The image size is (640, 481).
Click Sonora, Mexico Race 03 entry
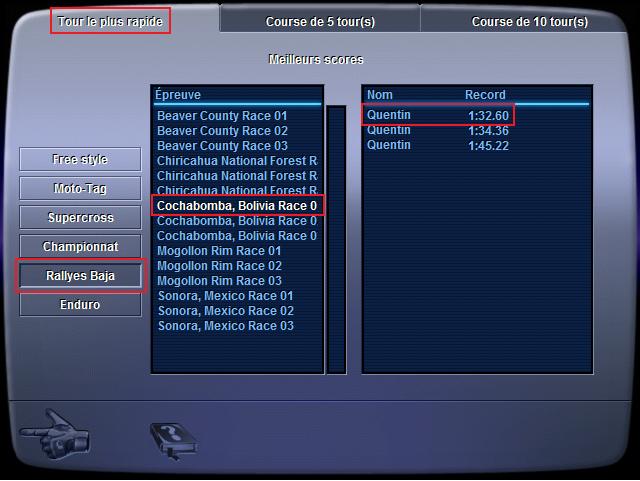coord(225,326)
